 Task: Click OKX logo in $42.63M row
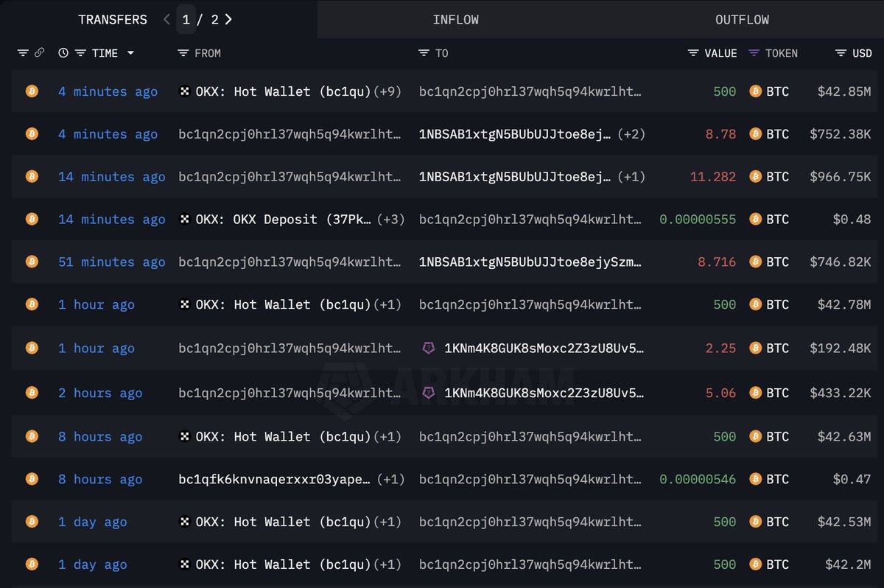pos(185,437)
